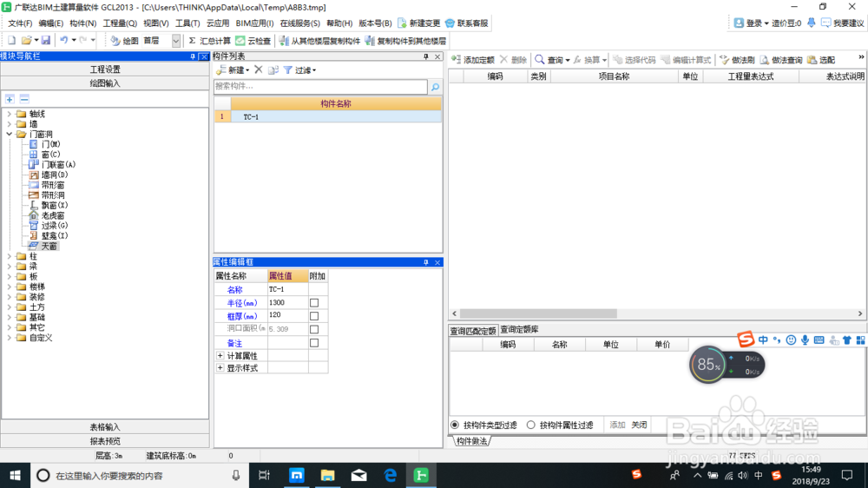Click the search magnifier in component list
868x488 pixels.
coord(435,87)
